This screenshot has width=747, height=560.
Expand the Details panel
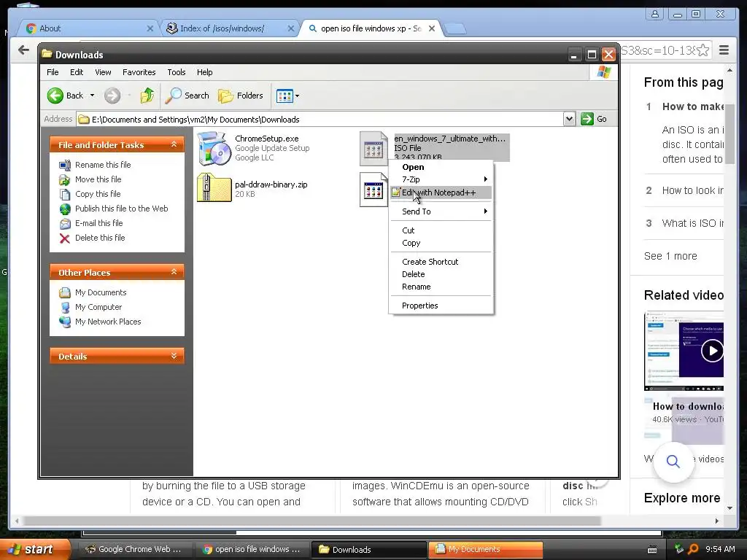174,356
